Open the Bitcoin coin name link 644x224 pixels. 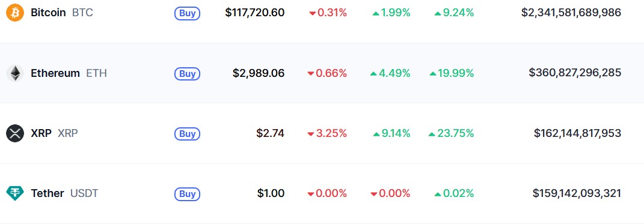click(x=48, y=13)
